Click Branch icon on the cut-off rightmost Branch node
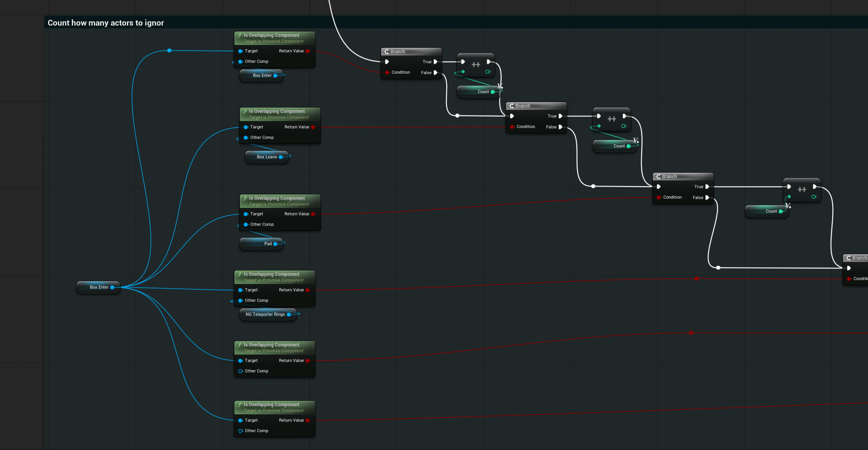 coord(848,258)
